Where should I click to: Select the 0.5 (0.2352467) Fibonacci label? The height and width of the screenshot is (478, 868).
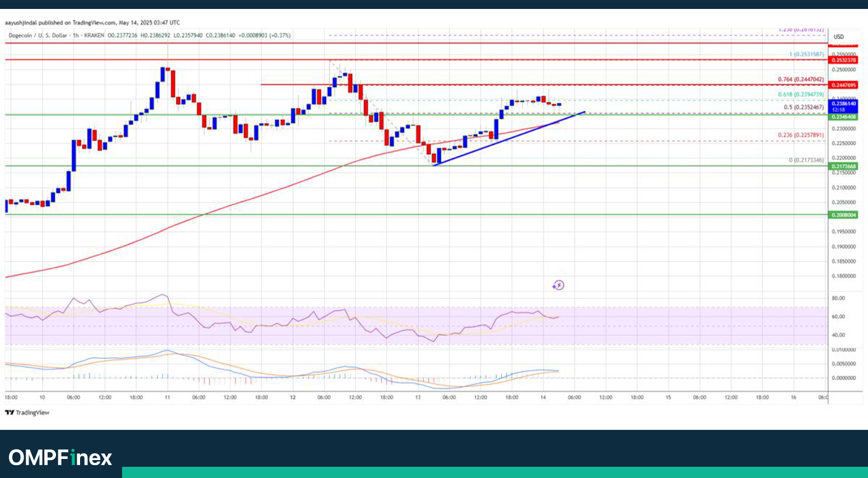[804, 107]
